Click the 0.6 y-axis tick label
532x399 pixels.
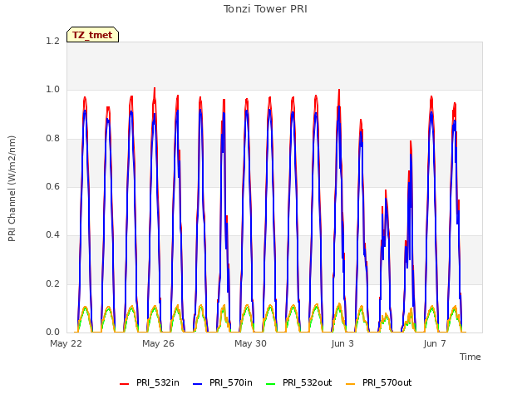pos(52,186)
